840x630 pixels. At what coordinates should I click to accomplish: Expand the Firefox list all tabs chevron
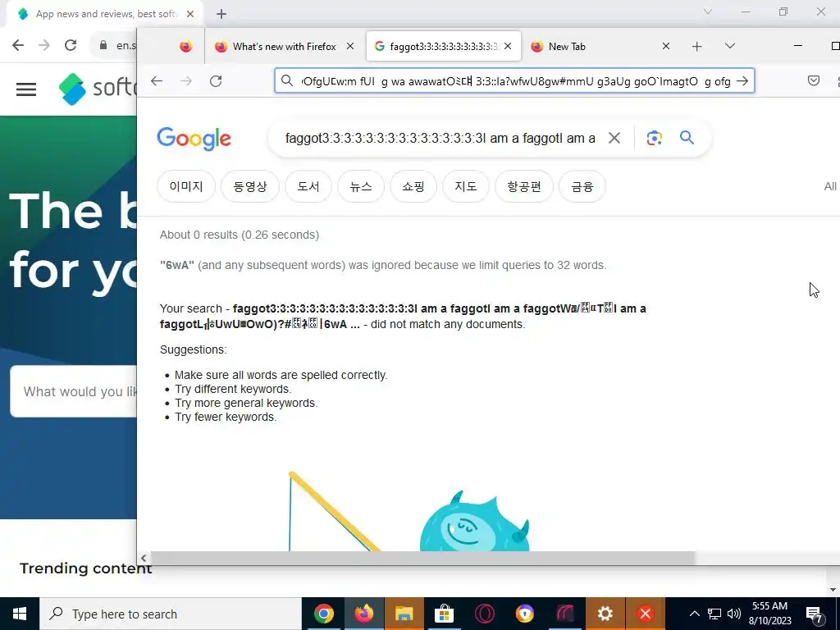point(729,46)
